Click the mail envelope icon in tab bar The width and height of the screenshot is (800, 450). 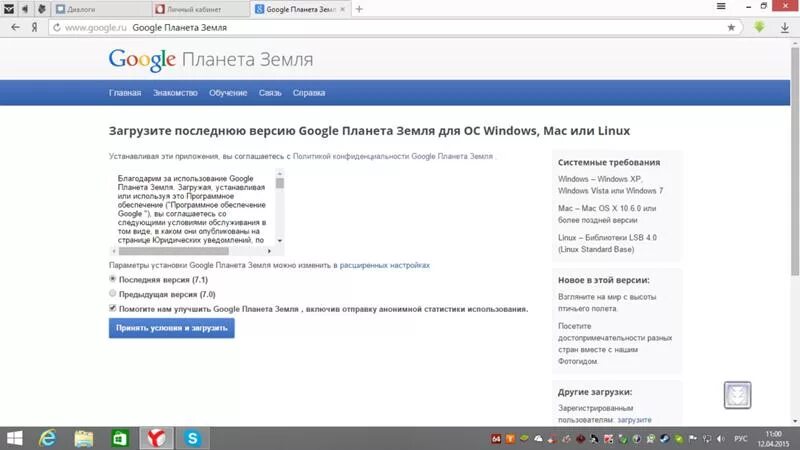click(x=9, y=9)
